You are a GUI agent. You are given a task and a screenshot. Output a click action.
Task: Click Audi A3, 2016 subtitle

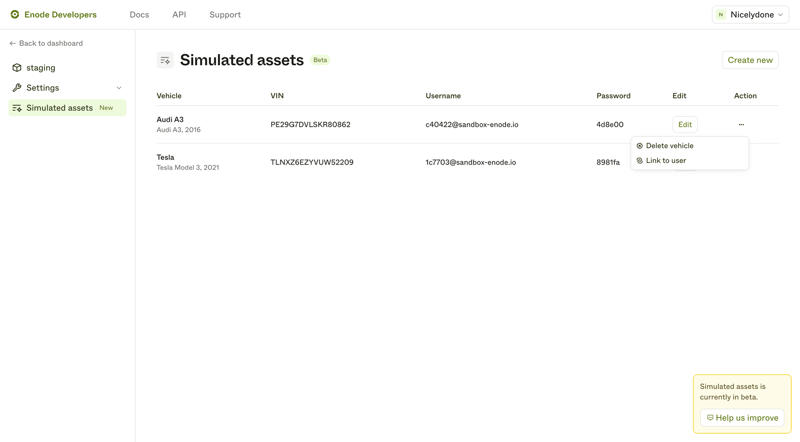coord(179,130)
